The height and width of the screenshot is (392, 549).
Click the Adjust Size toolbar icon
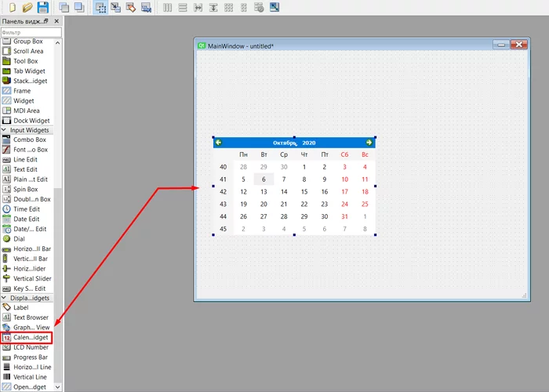[274, 7]
